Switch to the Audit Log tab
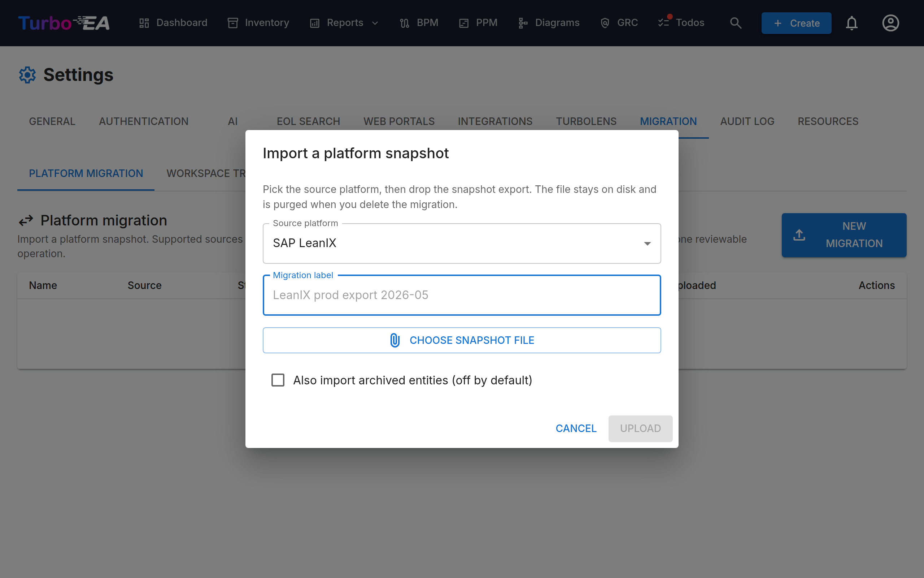924x578 pixels. [747, 122]
